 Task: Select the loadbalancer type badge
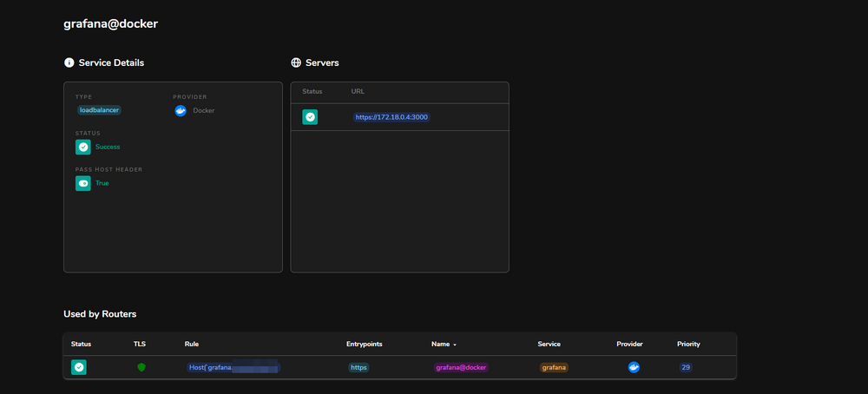(99, 110)
